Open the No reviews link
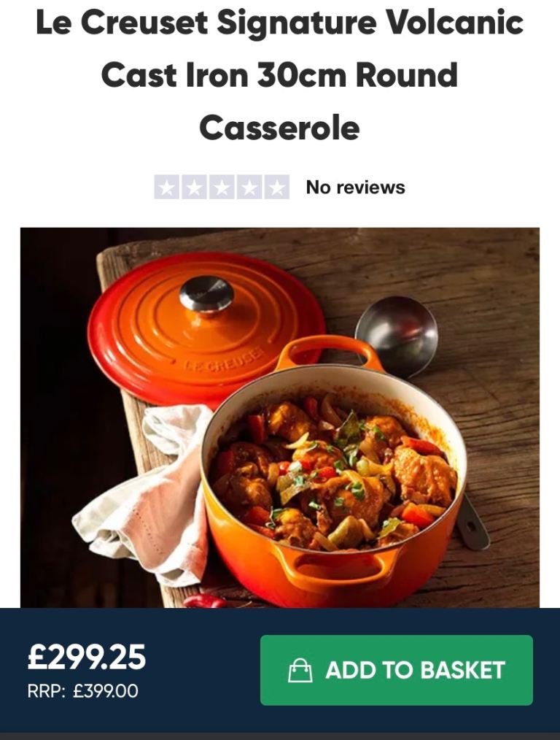The image size is (560, 740). point(355,188)
